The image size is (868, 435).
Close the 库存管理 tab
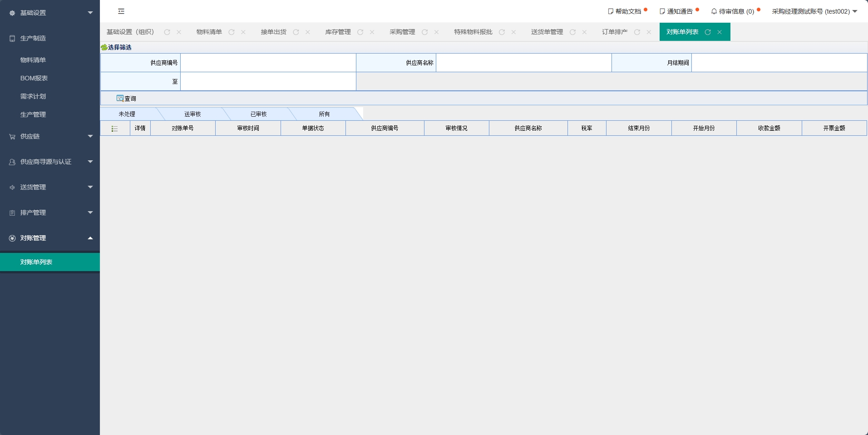372,32
